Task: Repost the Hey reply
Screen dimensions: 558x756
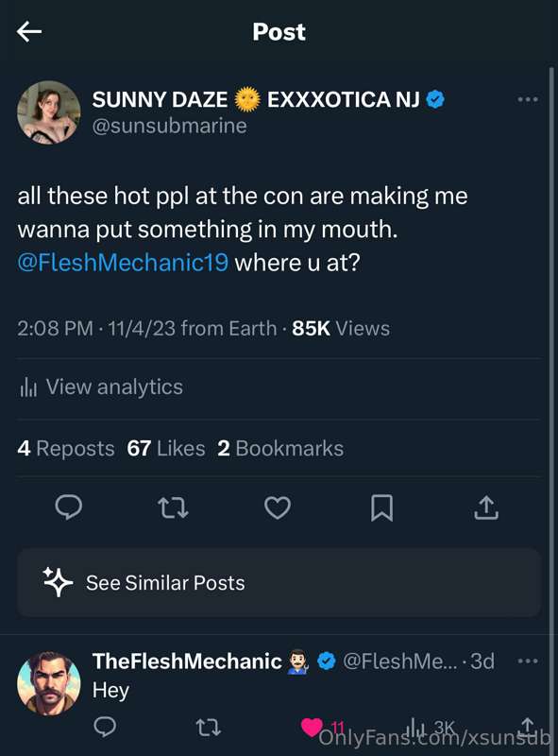Action: [x=209, y=727]
